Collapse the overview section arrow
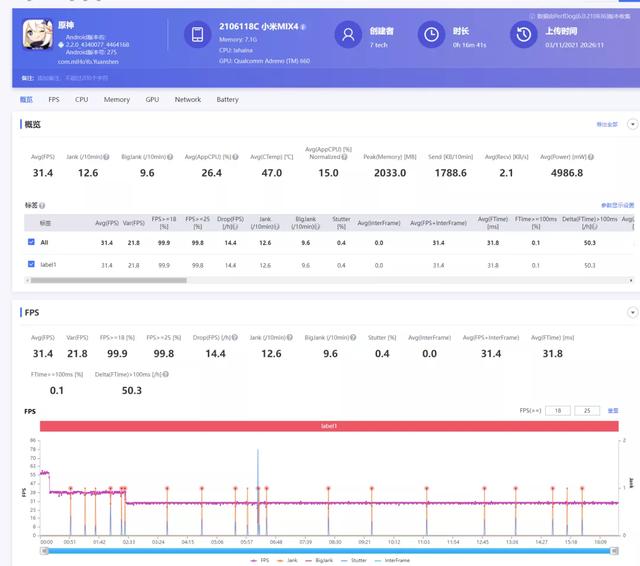The width and height of the screenshot is (640, 566). 631,124
